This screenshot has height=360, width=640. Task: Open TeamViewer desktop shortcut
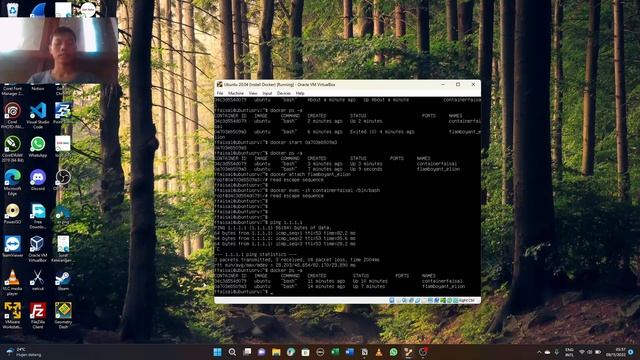coord(12,247)
